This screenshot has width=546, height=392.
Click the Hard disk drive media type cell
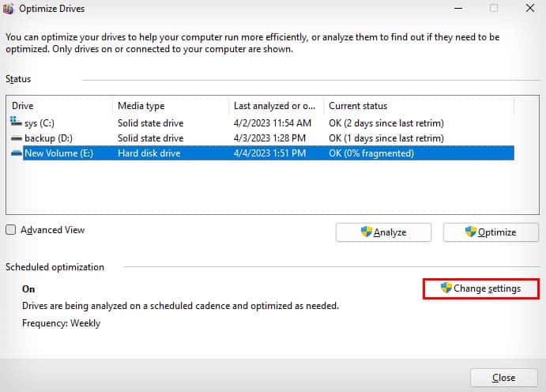tap(149, 153)
